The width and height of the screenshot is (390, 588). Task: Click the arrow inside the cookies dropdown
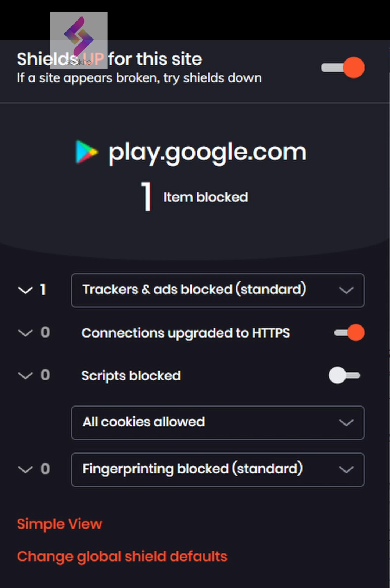click(346, 423)
